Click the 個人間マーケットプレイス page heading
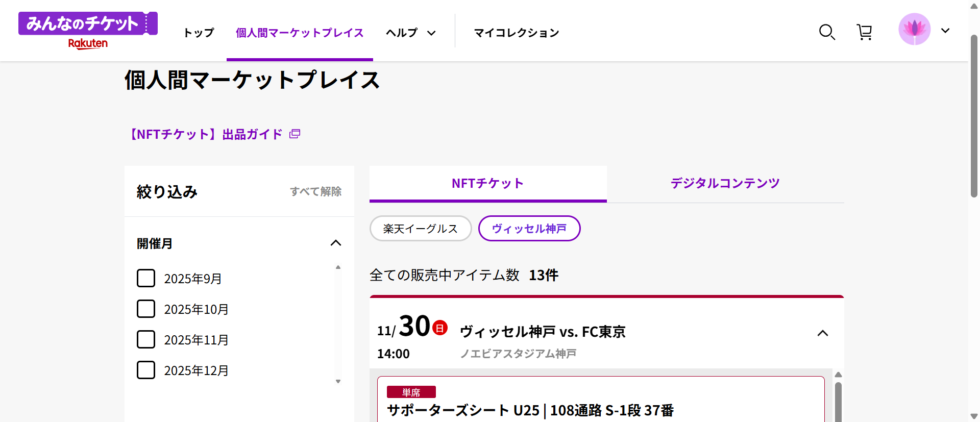The width and height of the screenshot is (980, 422). tap(252, 80)
